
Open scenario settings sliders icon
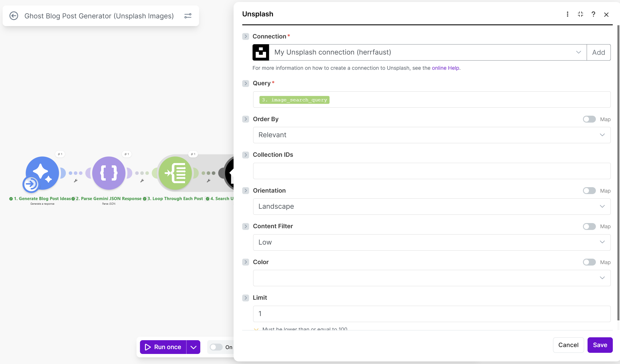point(188,16)
